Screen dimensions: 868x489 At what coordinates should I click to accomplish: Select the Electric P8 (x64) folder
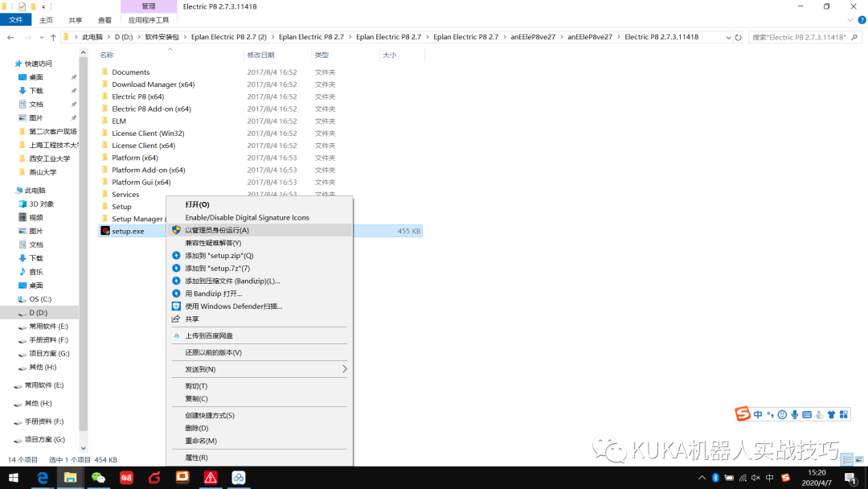(138, 97)
